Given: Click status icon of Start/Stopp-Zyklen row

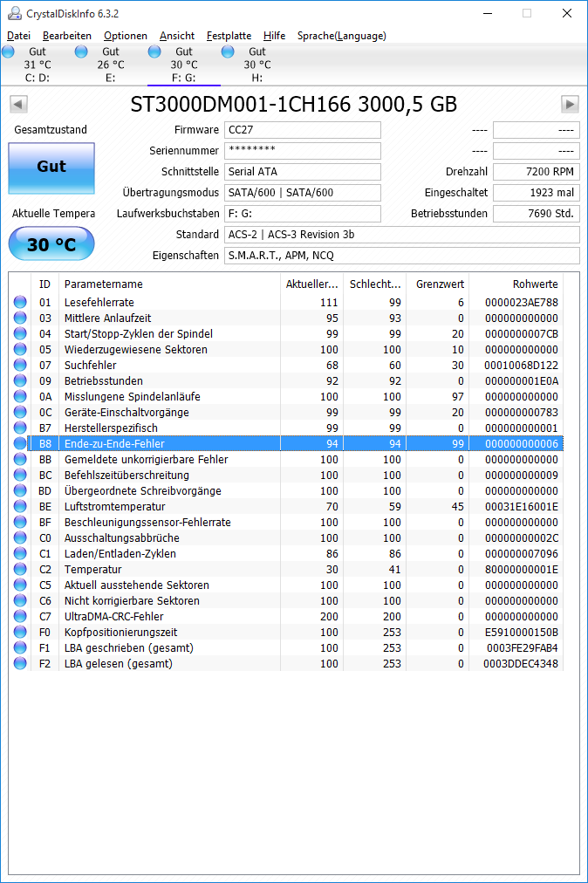Looking at the screenshot, I should tap(20, 333).
